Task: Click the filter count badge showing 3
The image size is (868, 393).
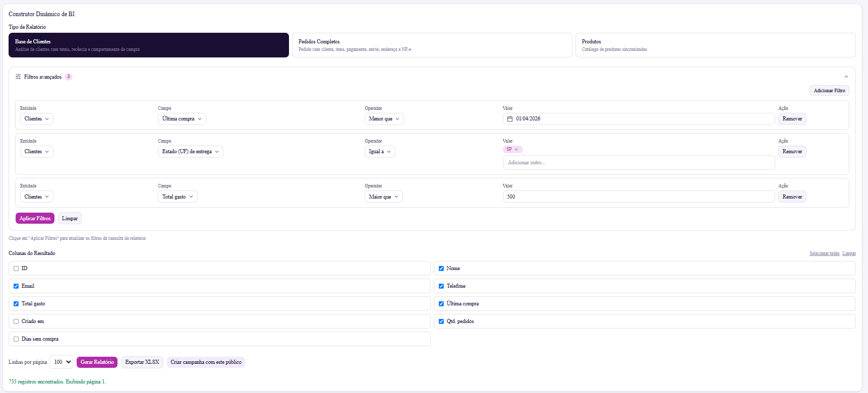Action: pos(69,77)
